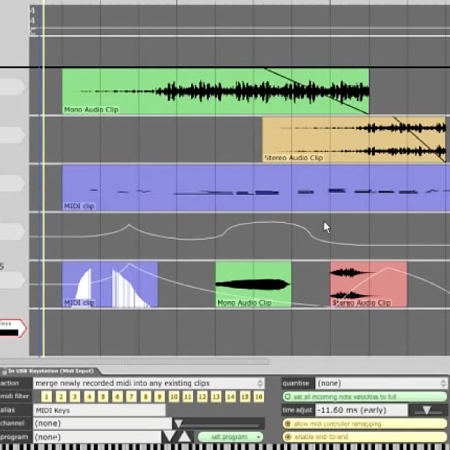The height and width of the screenshot is (450, 450).
Task: Toggle allow midi controller remapping
Action: 365,424
